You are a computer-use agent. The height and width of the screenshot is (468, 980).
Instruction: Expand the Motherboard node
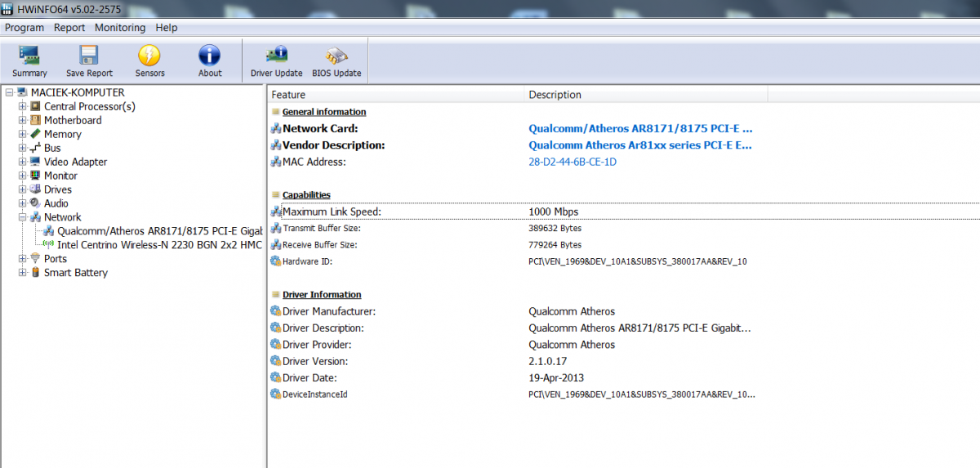click(x=23, y=120)
